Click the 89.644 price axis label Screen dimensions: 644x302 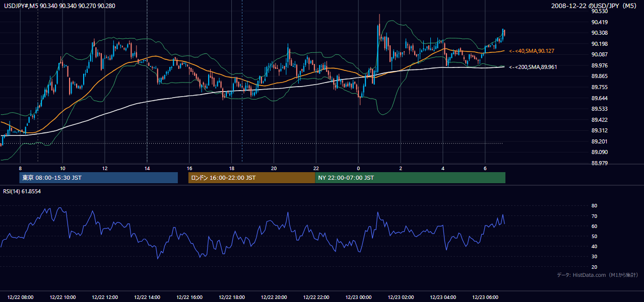(x=600, y=98)
